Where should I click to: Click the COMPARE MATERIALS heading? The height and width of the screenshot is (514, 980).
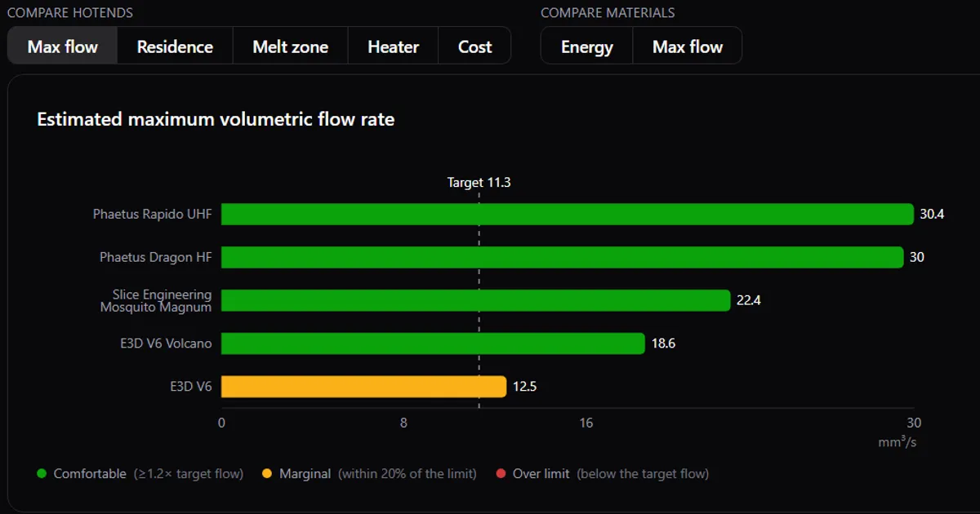(608, 13)
